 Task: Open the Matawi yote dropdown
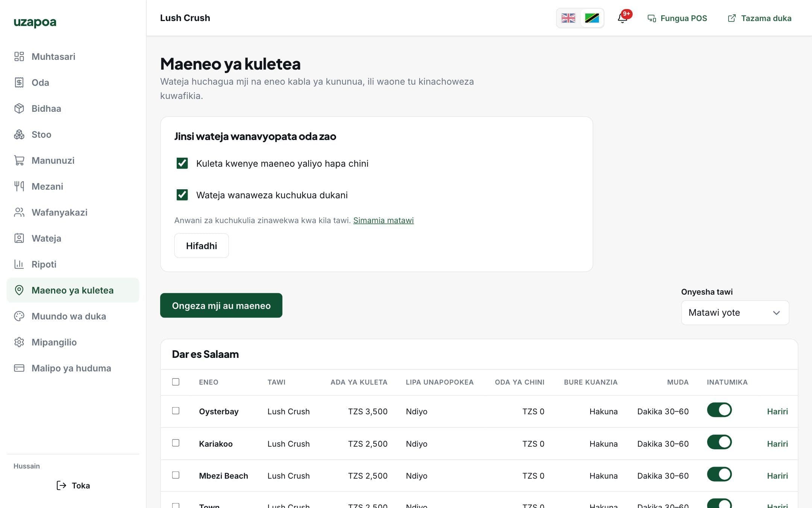(735, 313)
